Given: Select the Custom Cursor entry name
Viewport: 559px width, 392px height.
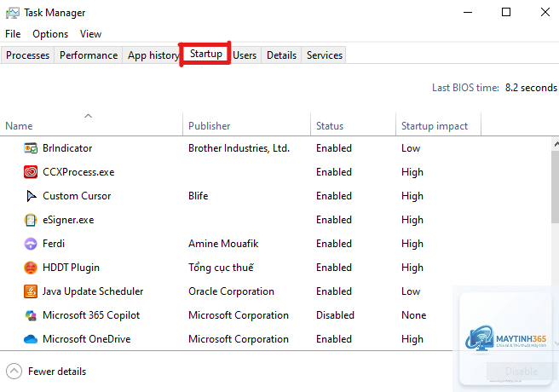Looking at the screenshot, I should tap(77, 196).
